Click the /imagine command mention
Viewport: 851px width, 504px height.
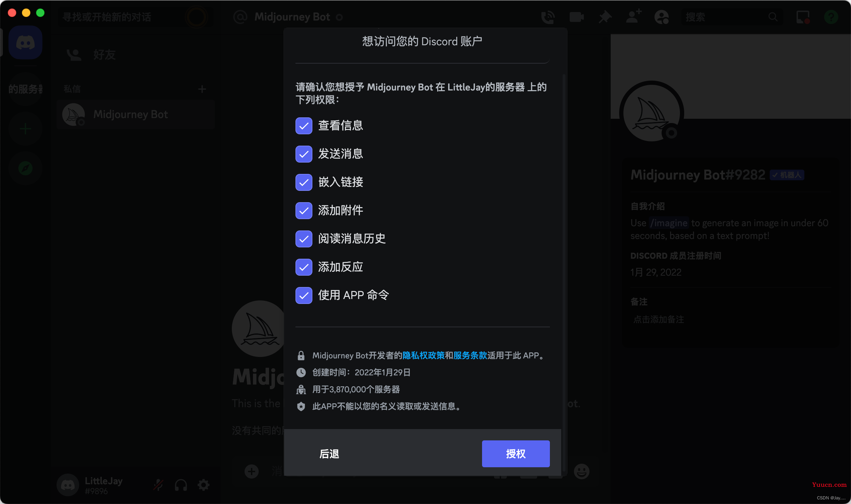click(x=669, y=223)
